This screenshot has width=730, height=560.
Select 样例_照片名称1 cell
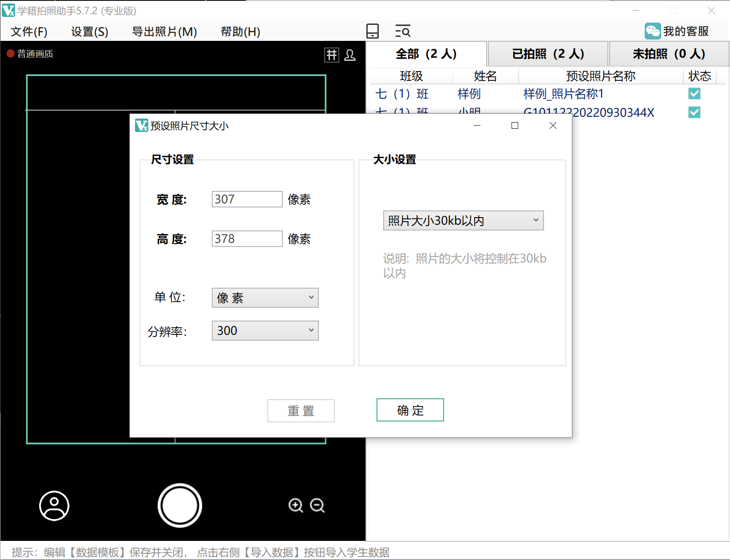click(563, 94)
